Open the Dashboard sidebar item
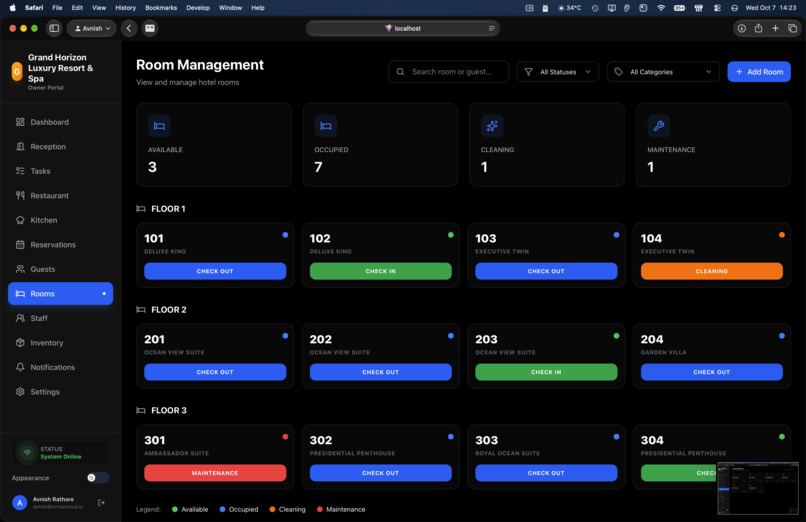Viewport: 806px width, 522px height. coord(60,122)
